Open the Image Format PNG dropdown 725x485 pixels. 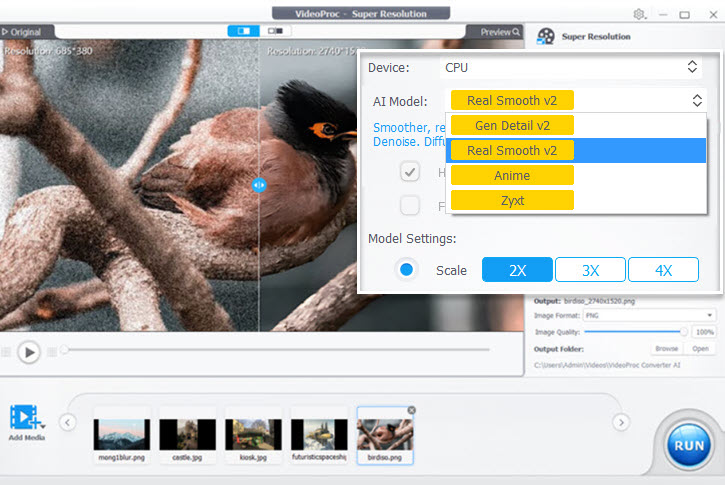tap(649, 315)
